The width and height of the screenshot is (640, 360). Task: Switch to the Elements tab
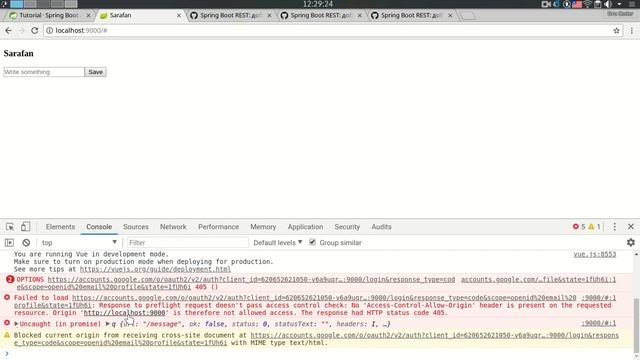coord(60,227)
